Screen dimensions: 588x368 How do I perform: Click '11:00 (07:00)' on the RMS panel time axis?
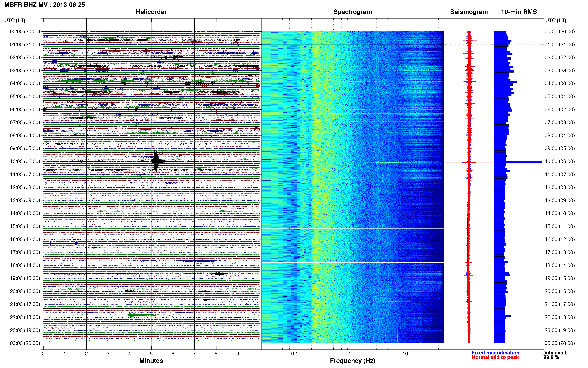[x=560, y=174]
